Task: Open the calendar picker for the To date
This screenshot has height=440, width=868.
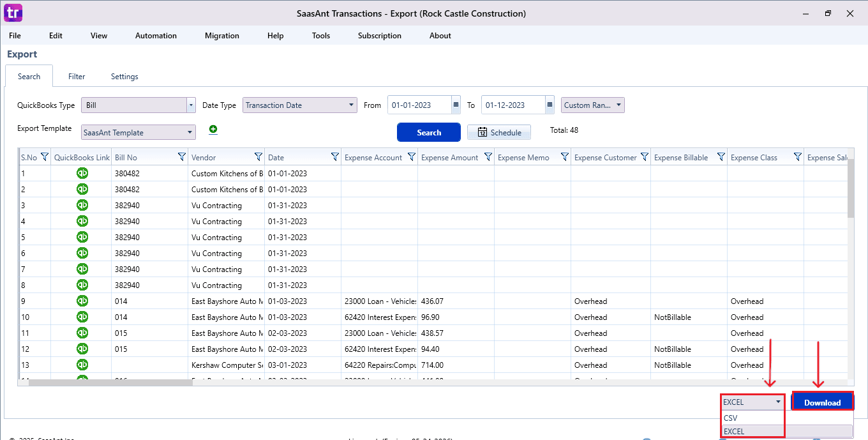Action: 548,105
